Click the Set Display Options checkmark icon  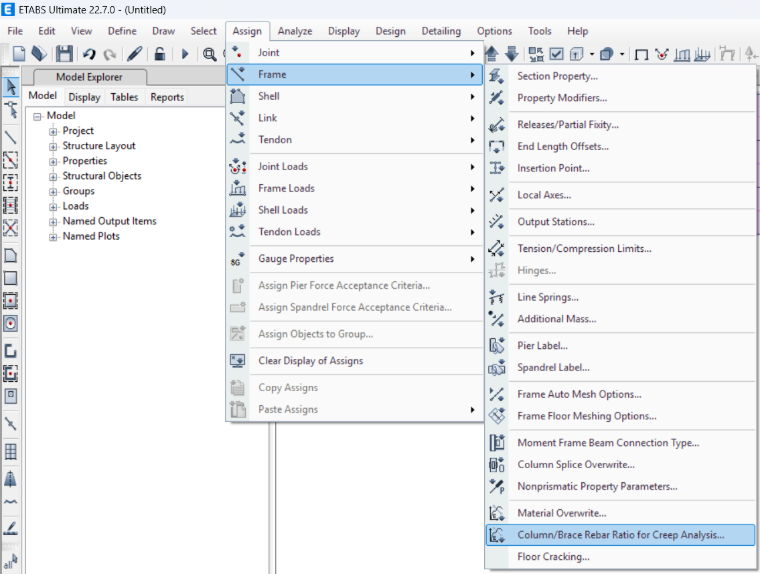coord(556,54)
